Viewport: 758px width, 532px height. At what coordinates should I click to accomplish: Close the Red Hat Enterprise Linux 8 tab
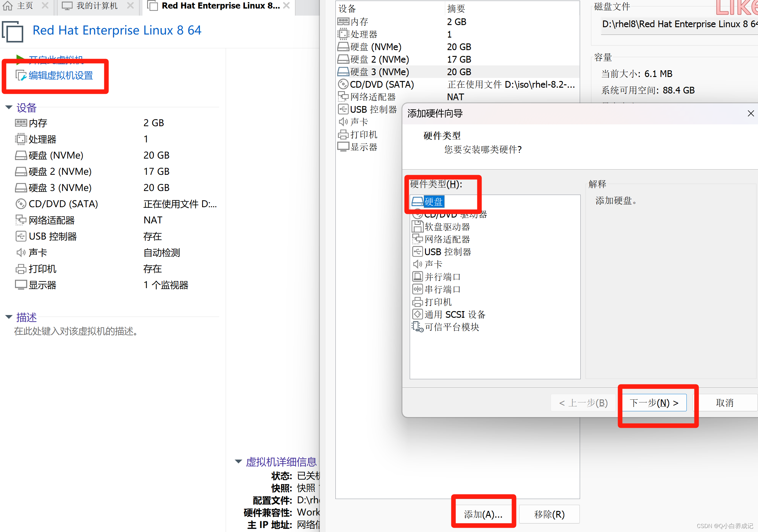(x=286, y=6)
